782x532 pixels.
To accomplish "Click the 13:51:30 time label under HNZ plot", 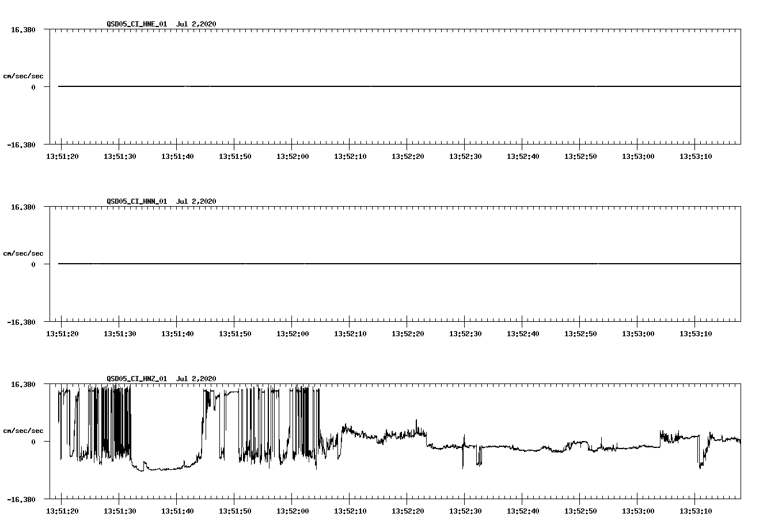I will (120, 511).
